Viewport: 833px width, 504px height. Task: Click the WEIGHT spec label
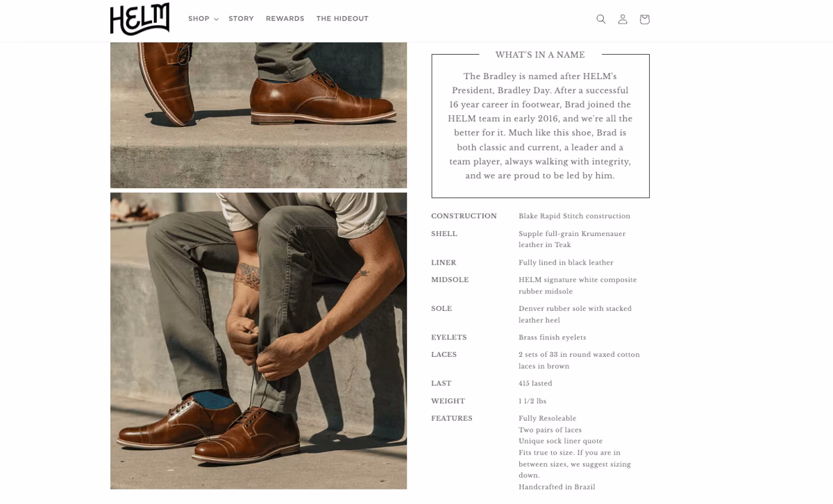pos(448,401)
